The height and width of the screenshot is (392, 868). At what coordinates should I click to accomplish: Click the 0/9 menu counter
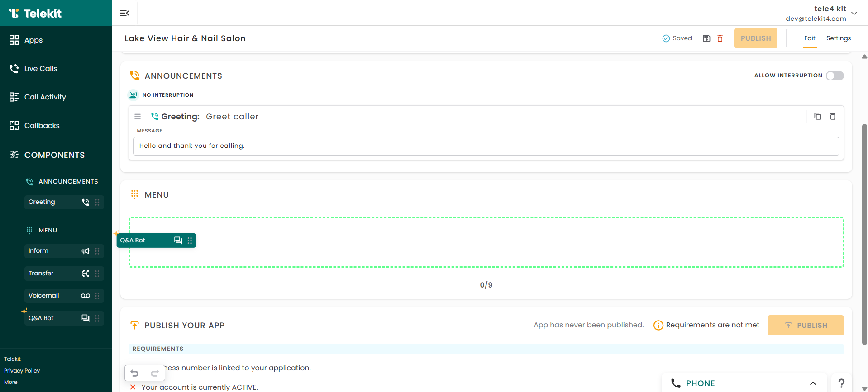[486, 285]
